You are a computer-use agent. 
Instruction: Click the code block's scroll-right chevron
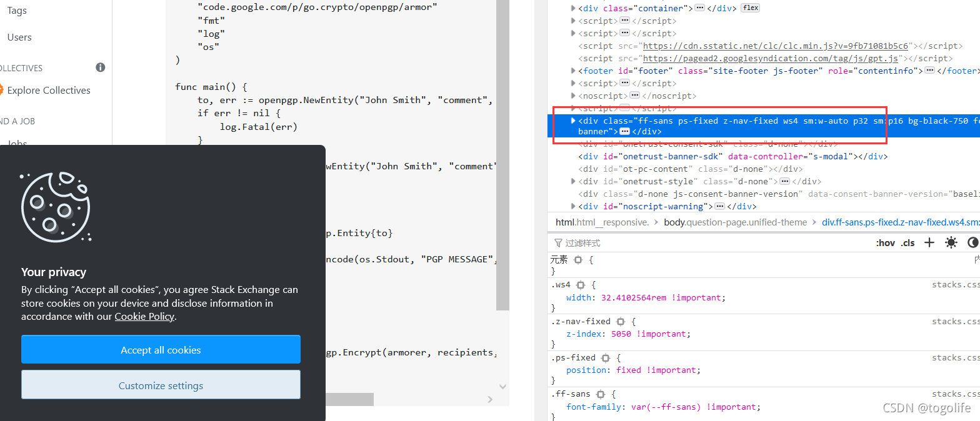pos(490,400)
